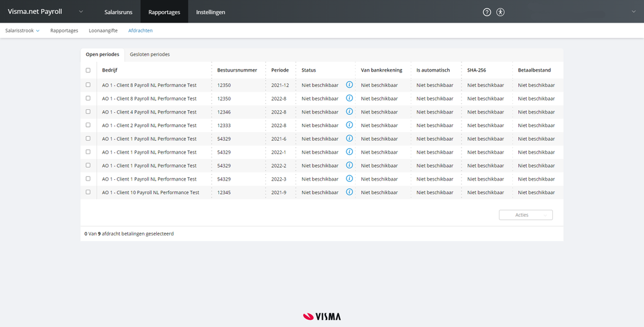Open the Rapportages main menu
644x327 pixels.
[x=165, y=12]
